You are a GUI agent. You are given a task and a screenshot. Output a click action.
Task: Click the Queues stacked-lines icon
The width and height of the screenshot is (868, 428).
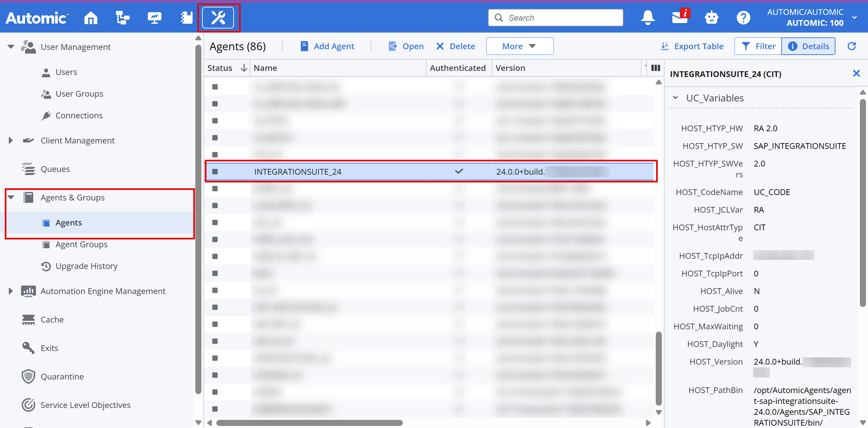28,169
